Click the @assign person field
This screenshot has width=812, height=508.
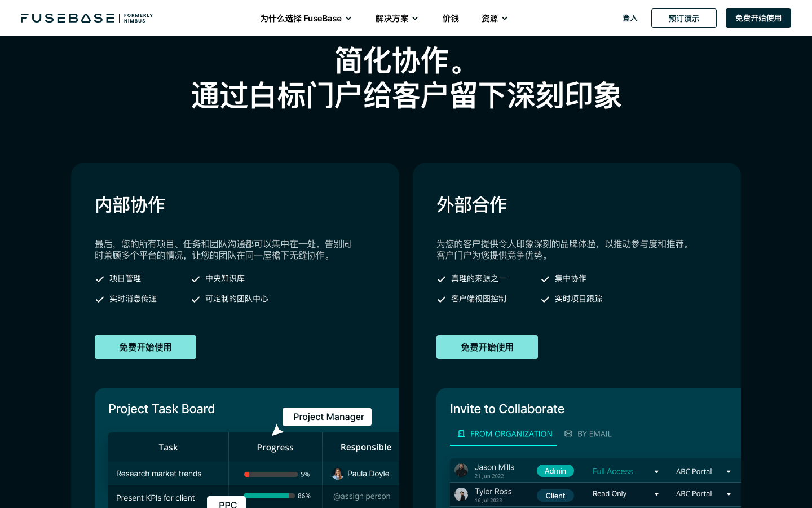[361, 496]
